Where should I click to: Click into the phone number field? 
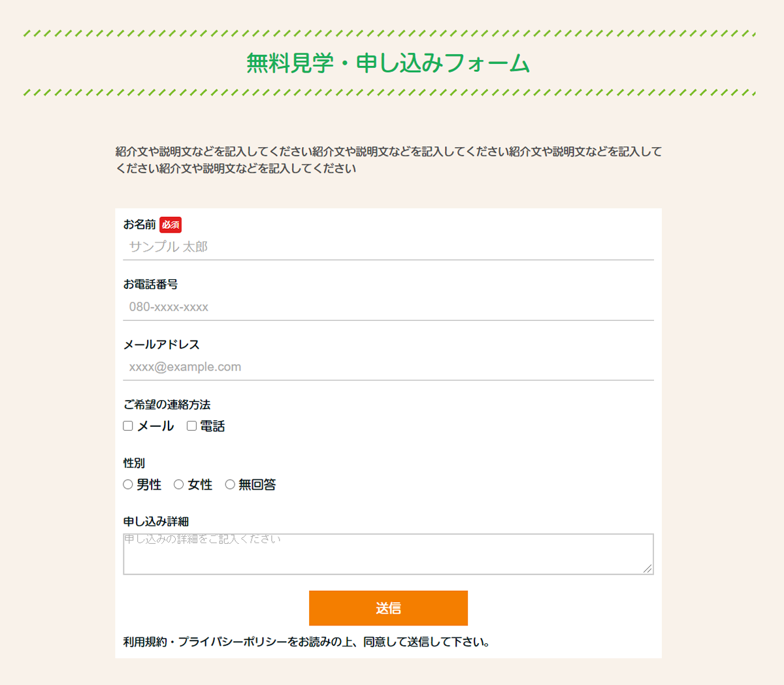[x=388, y=307]
